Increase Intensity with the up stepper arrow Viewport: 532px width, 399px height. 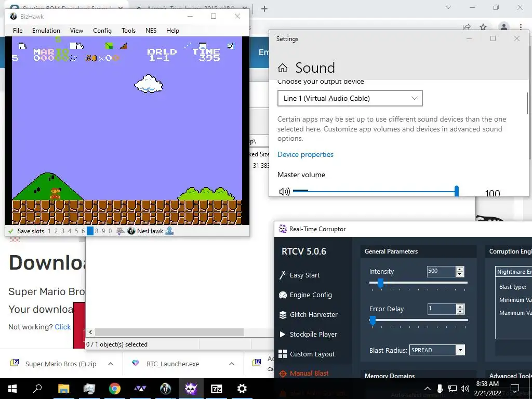point(460,269)
